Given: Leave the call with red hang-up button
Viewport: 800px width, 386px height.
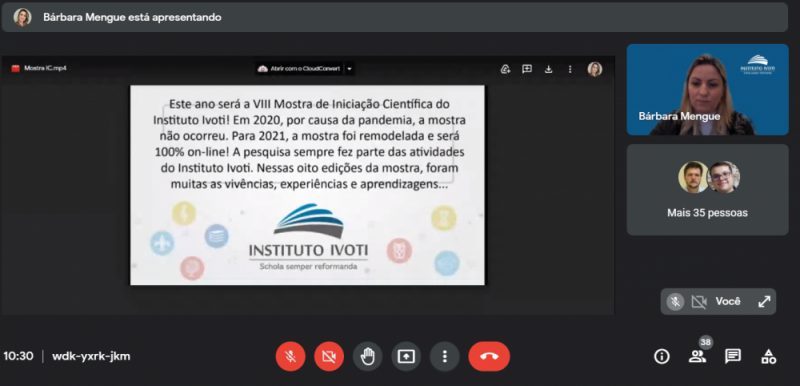Looking at the screenshot, I should (489, 356).
